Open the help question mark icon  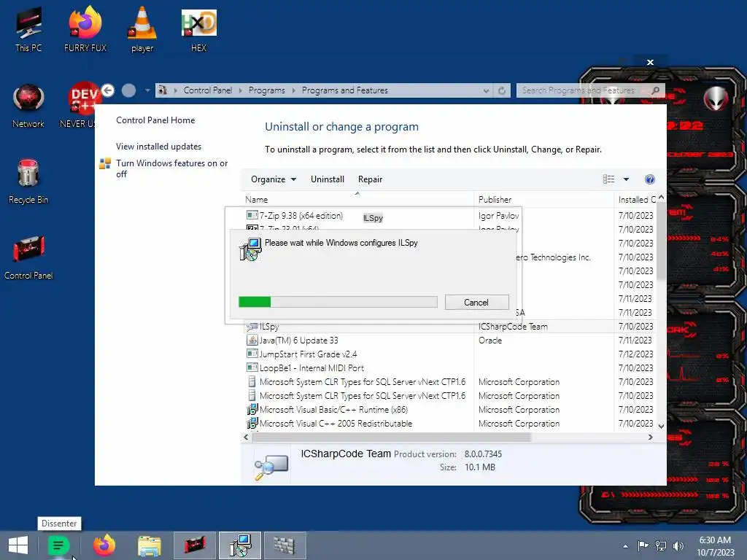pyautogui.click(x=650, y=179)
